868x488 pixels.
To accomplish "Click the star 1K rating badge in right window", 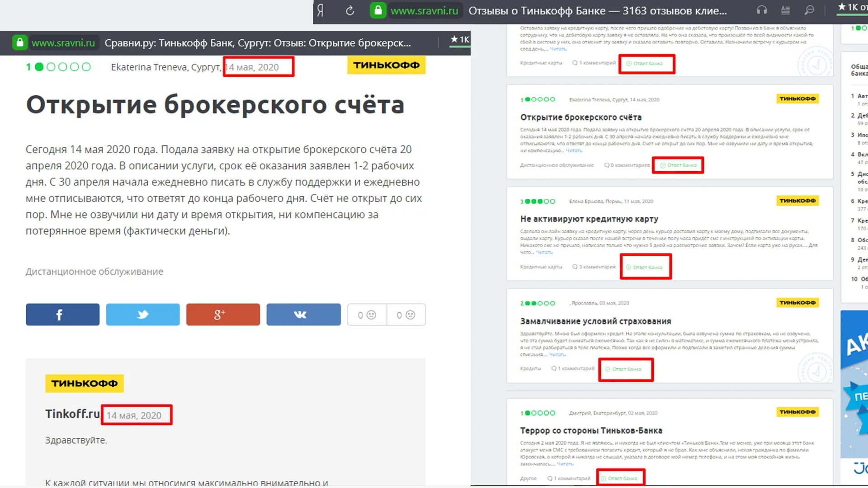I will pos(853,7).
